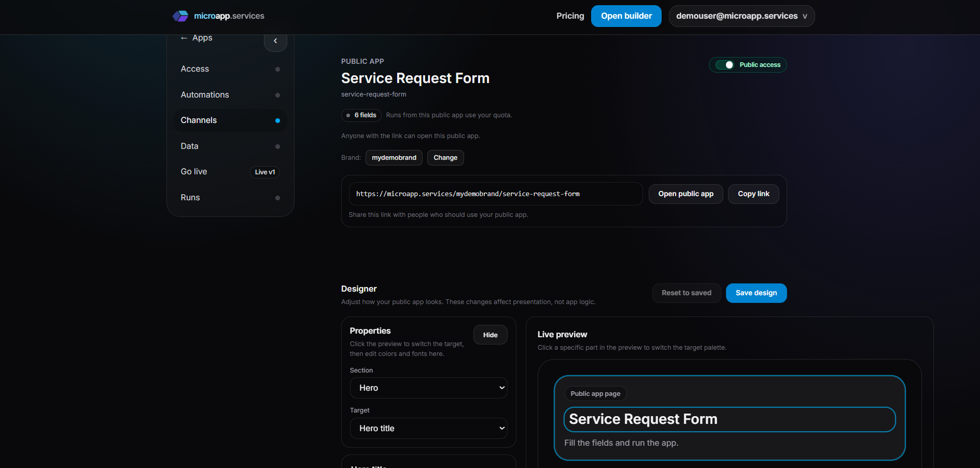Click the status dot beside Channels
Image resolution: width=980 pixels, height=468 pixels.
tap(278, 120)
